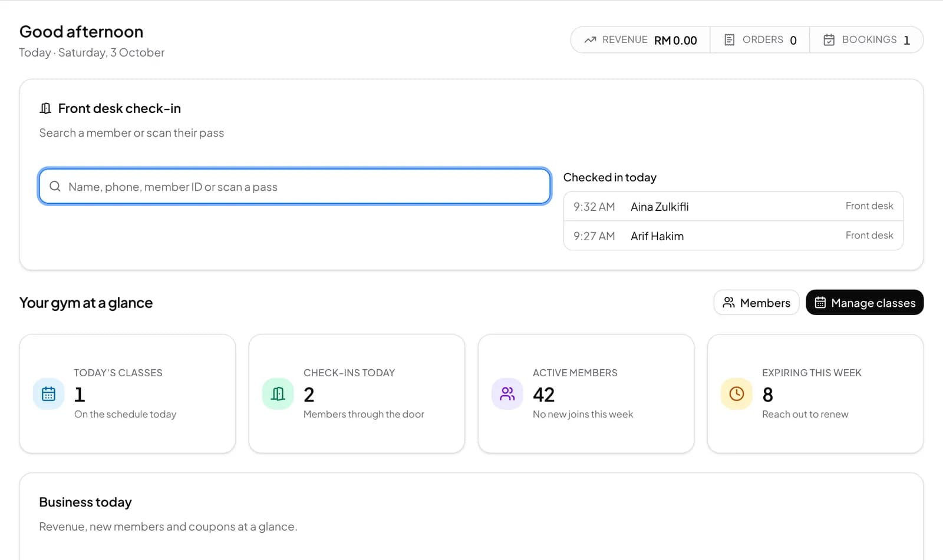Open the Today's Classes card
The image size is (943, 560).
[x=127, y=393]
